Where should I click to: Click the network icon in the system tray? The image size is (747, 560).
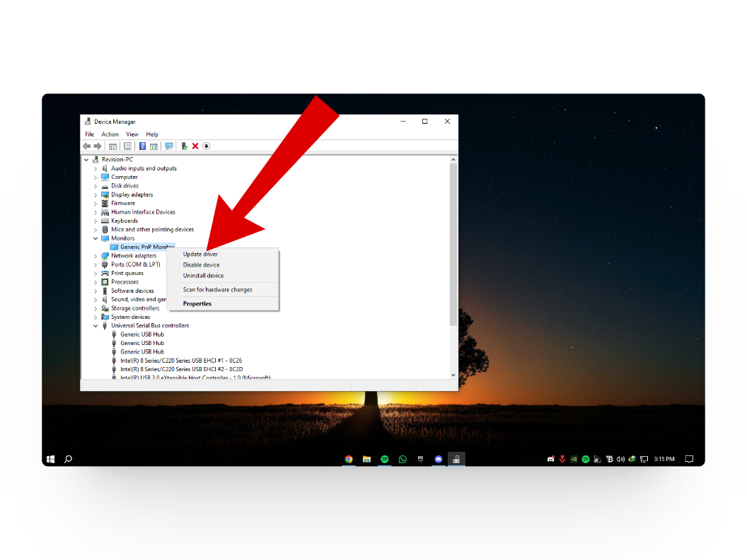pyautogui.click(x=644, y=459)
